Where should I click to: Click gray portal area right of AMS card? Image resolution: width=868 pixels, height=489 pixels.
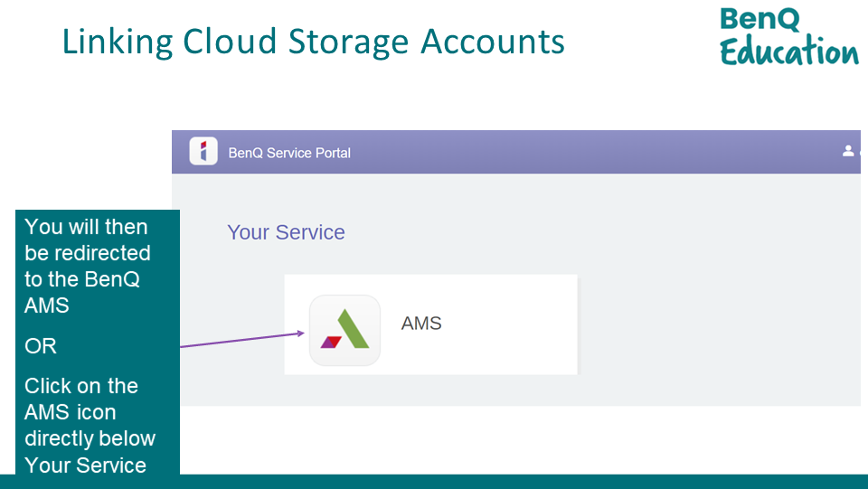714,324
